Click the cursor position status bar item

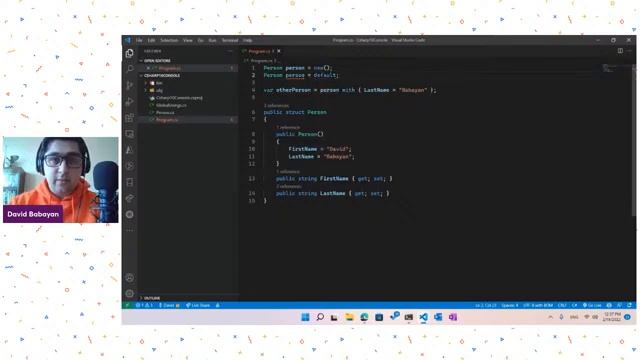pos(486,305)
